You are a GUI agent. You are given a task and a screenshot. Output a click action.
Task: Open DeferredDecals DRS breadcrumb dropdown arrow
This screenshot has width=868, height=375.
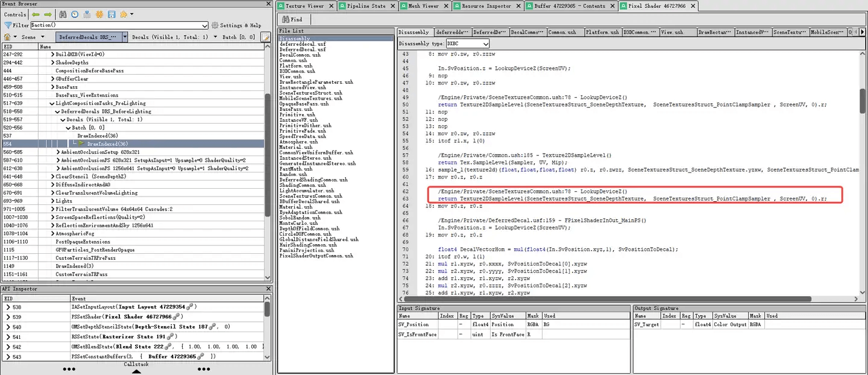tap(125, 37)
